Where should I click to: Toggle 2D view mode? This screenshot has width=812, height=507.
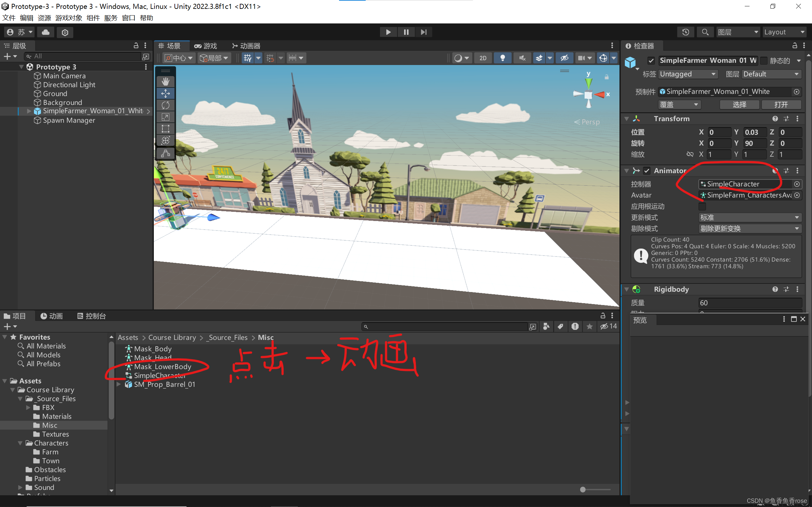click(483, 58)
